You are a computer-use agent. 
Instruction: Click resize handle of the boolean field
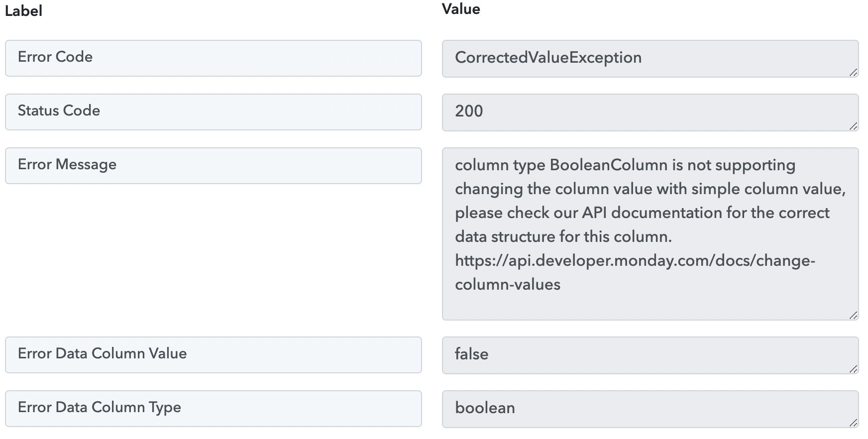pyautogui.click(x=853, y=423)
